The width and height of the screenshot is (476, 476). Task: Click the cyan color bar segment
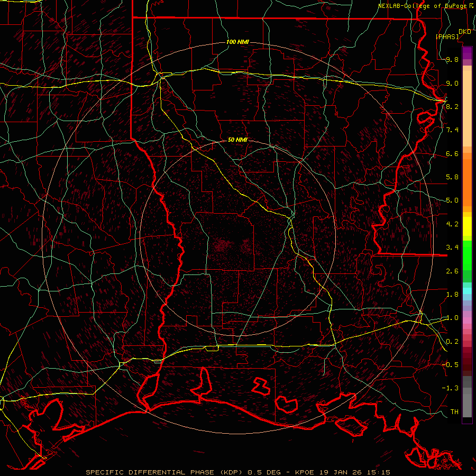coord(467,291)
